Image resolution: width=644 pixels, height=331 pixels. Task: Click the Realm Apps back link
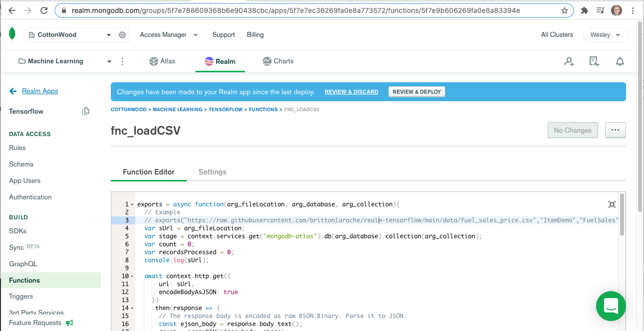pos(40,91)
